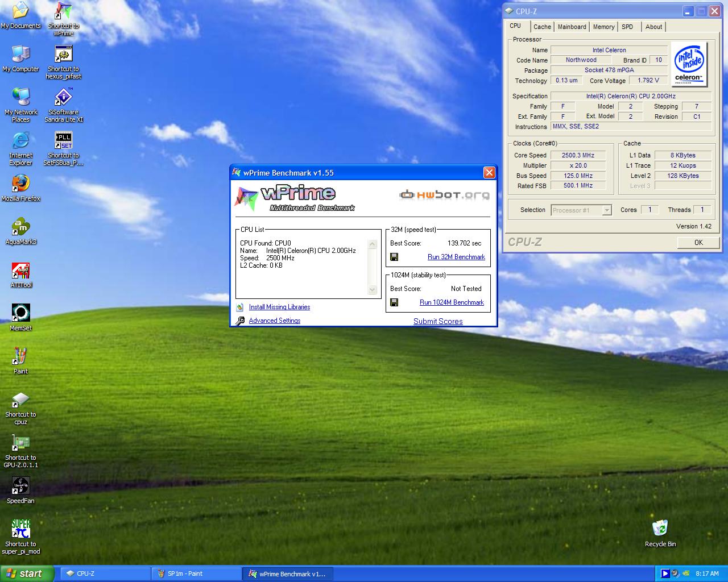Click the Specification Celeron 2.00GHz field
This screenshot has width=728, height=582.
(631, 96)
